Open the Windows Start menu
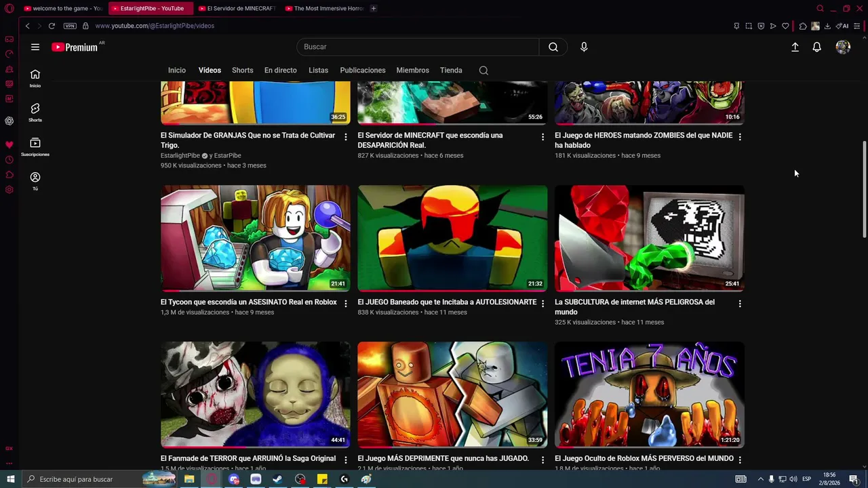 click(10, 479)
